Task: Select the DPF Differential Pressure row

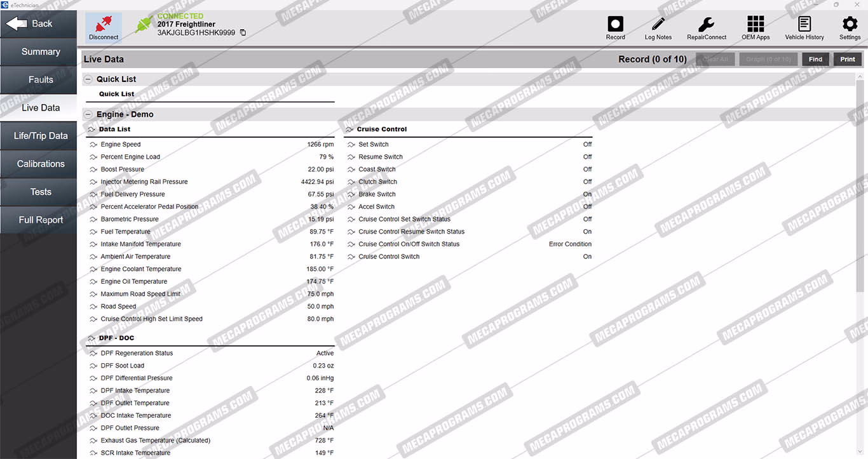Action: [210, 378]
